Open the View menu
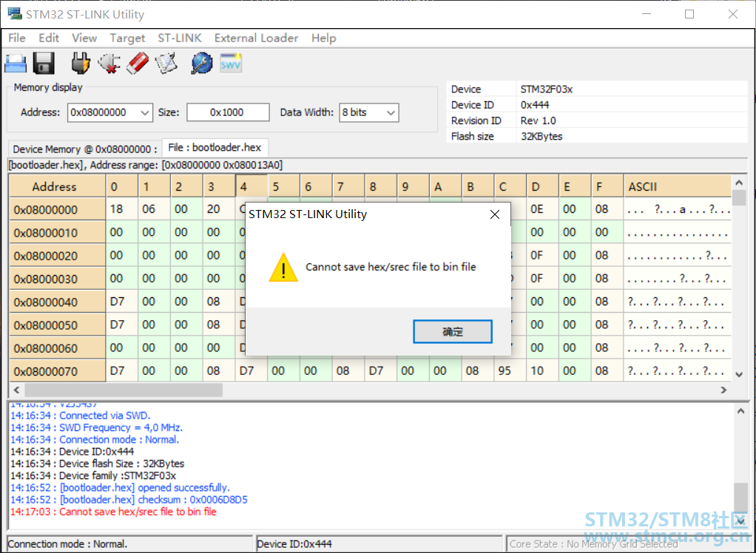 [84, 38]
